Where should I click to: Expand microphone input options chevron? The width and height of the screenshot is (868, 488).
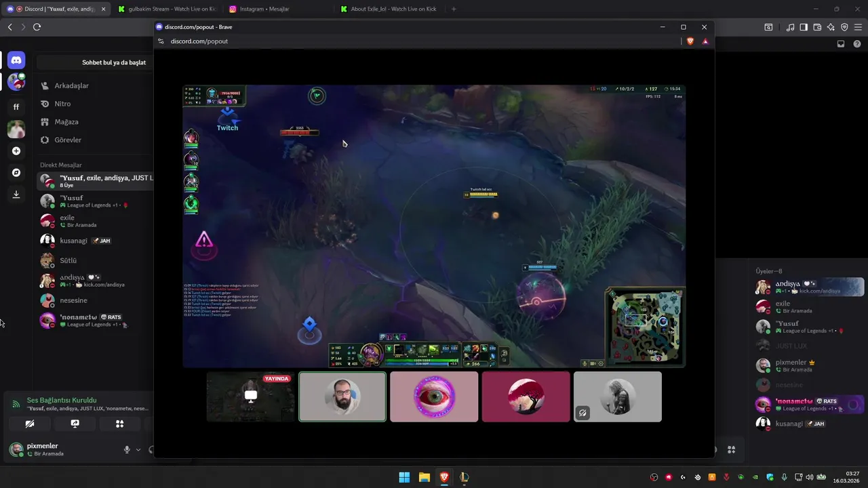[138, 449]
